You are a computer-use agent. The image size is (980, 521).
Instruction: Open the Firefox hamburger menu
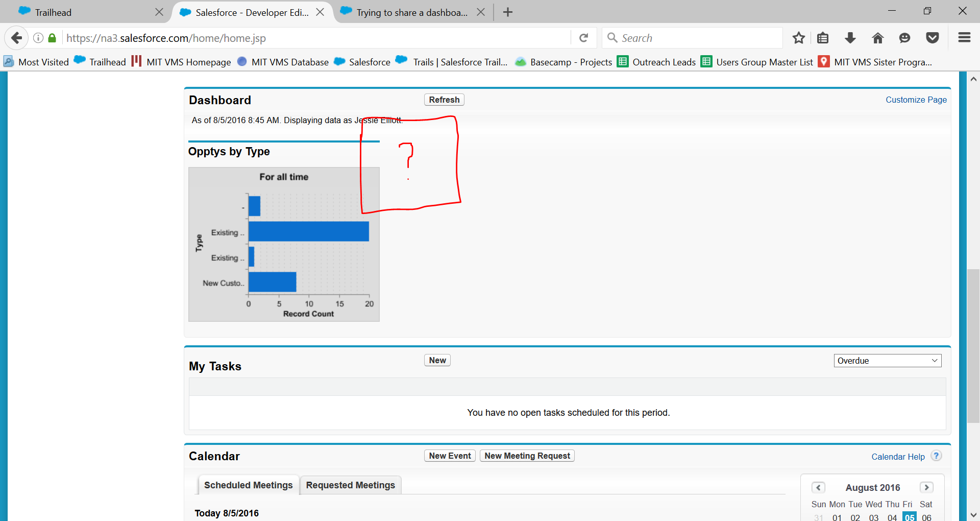[x=964, y=37]
